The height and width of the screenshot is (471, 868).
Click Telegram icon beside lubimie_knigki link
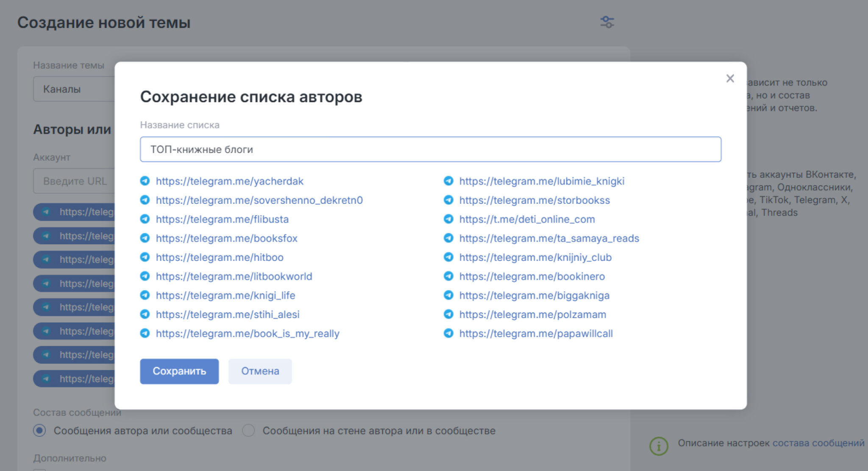click(x=448, y=181)
